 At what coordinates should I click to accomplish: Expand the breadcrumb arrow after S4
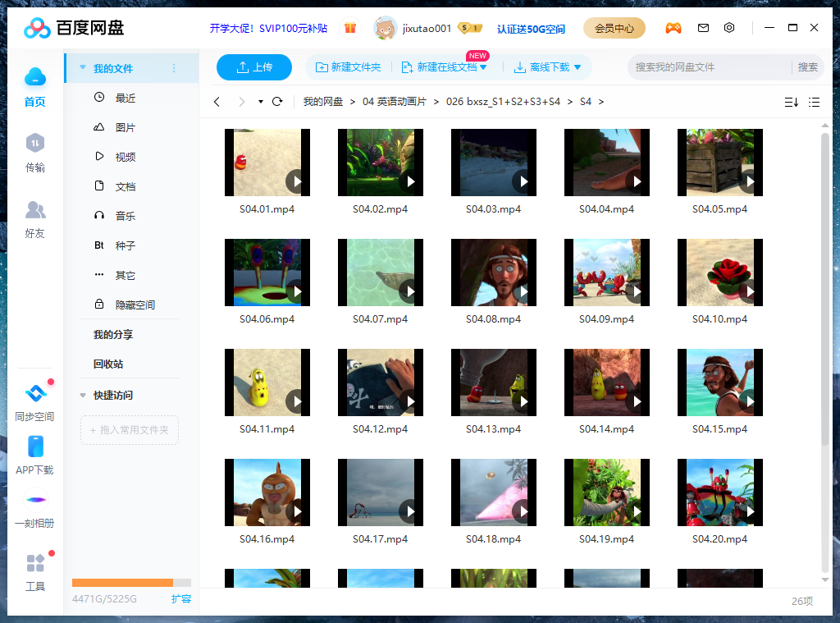point(601,101)
